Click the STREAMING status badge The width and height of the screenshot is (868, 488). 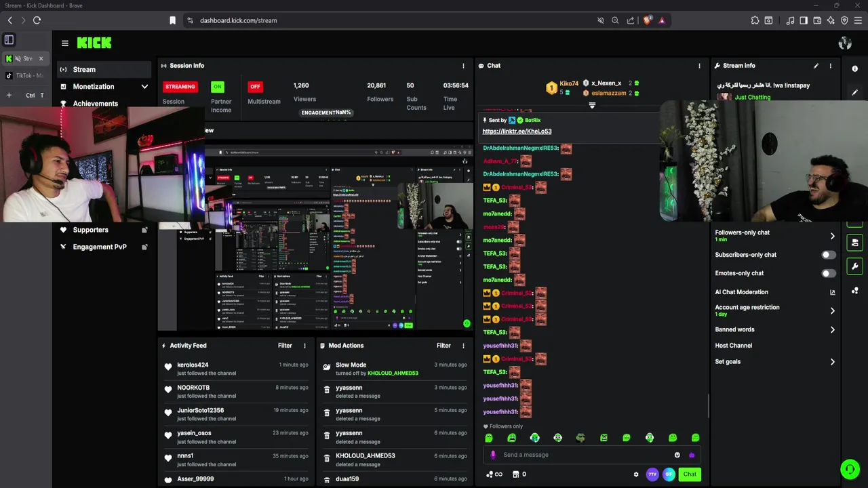[x=180, y=87]
